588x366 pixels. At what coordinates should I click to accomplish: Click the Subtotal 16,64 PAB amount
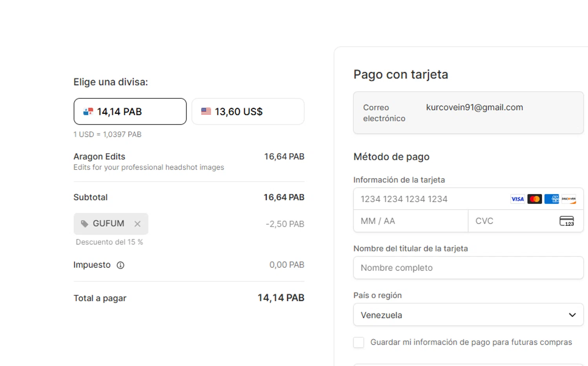(284, 197)
